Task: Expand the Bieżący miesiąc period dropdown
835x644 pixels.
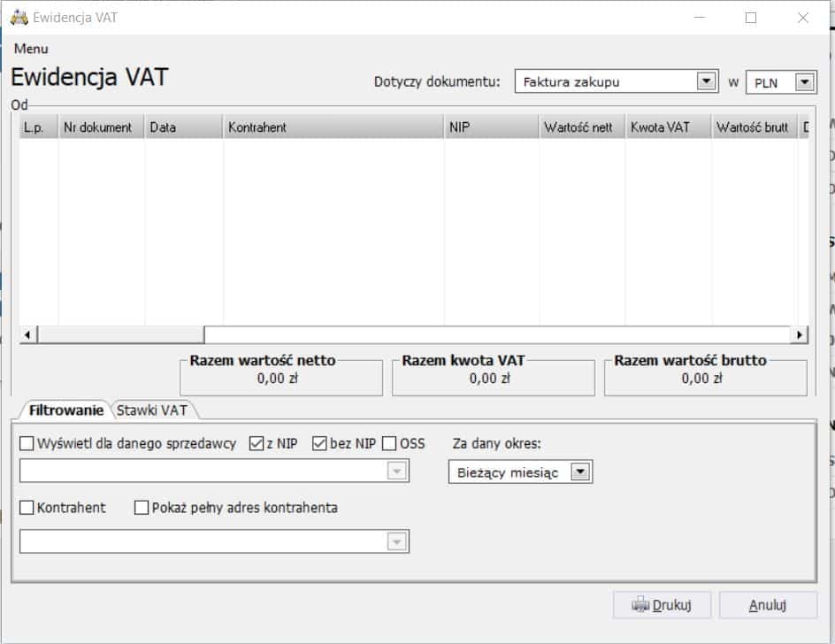Action: (x=580, y=472)
